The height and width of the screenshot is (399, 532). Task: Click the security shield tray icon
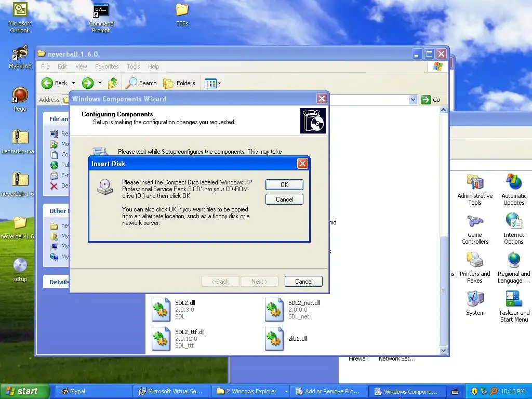coord(474,391)
